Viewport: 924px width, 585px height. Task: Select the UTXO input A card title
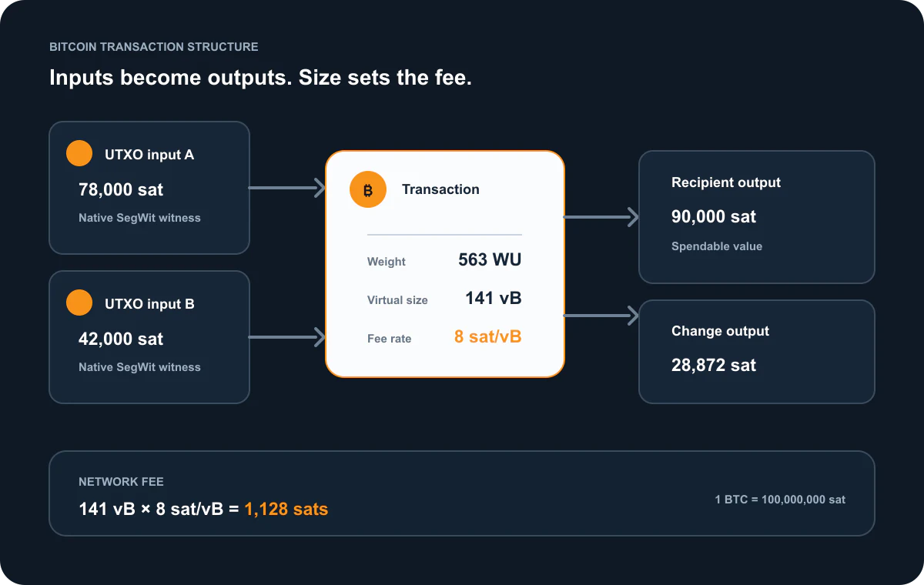click(149, 155)
